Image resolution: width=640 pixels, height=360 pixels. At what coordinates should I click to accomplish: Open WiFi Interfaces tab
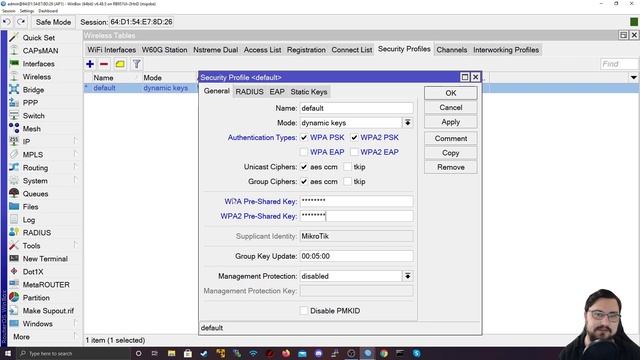pos(111,50)
